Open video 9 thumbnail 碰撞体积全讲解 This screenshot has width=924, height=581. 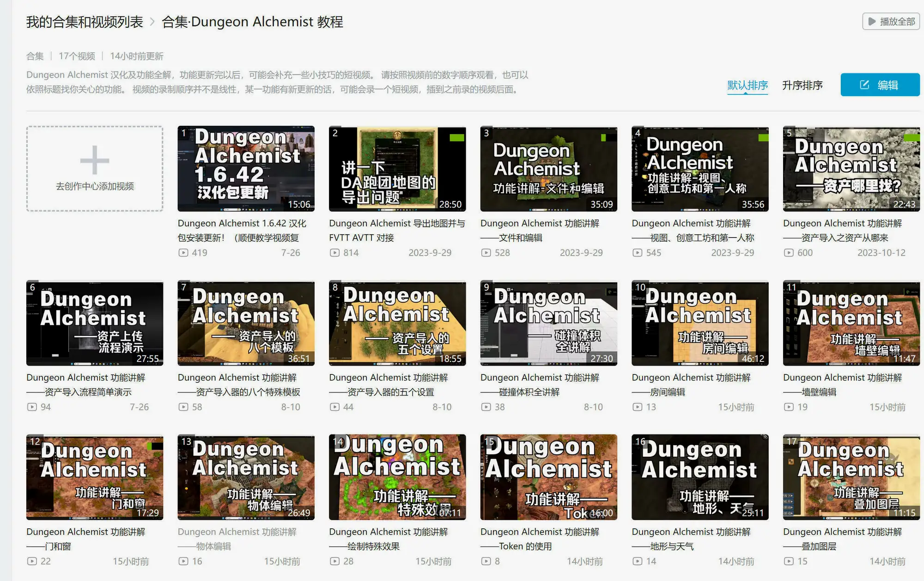pyautogui.click(x=549, y=323)
